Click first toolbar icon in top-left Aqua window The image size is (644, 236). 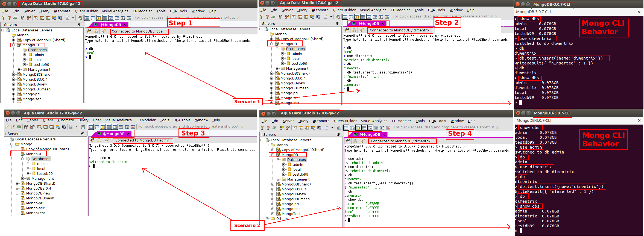coord(3,18)
